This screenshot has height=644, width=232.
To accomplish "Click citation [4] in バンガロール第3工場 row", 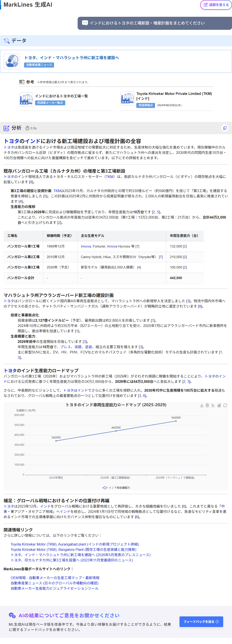I will point(139,267).
